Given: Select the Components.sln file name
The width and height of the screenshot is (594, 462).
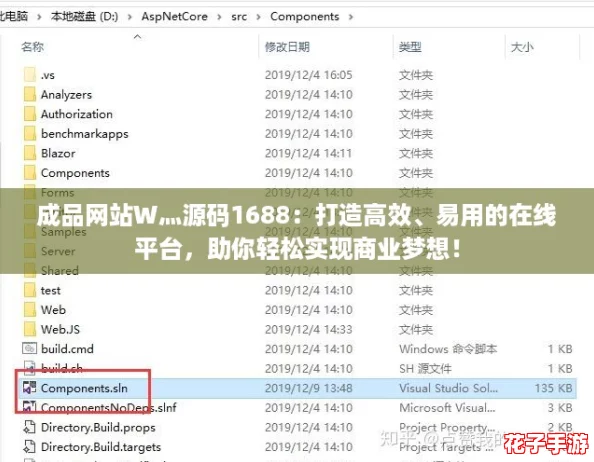Looking at the screenshot, I should (x=84, y=388).
